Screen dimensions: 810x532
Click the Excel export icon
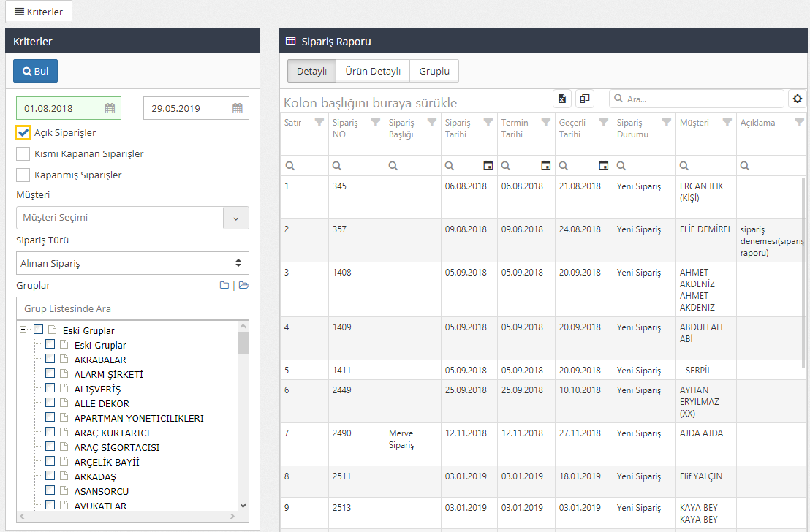(561, 99)
